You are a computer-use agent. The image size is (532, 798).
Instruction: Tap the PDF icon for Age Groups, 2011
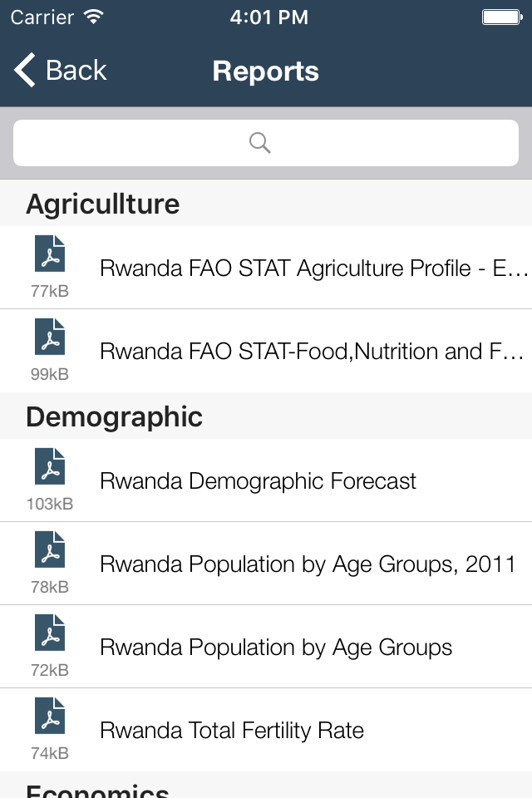click(50, 550)
